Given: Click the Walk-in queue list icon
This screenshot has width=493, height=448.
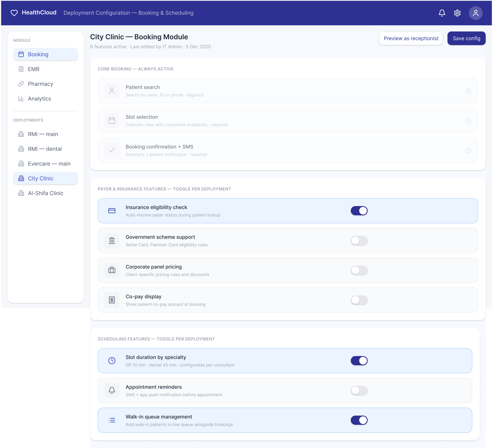Looking at the screenshot, I should click(x=112, y=420).
